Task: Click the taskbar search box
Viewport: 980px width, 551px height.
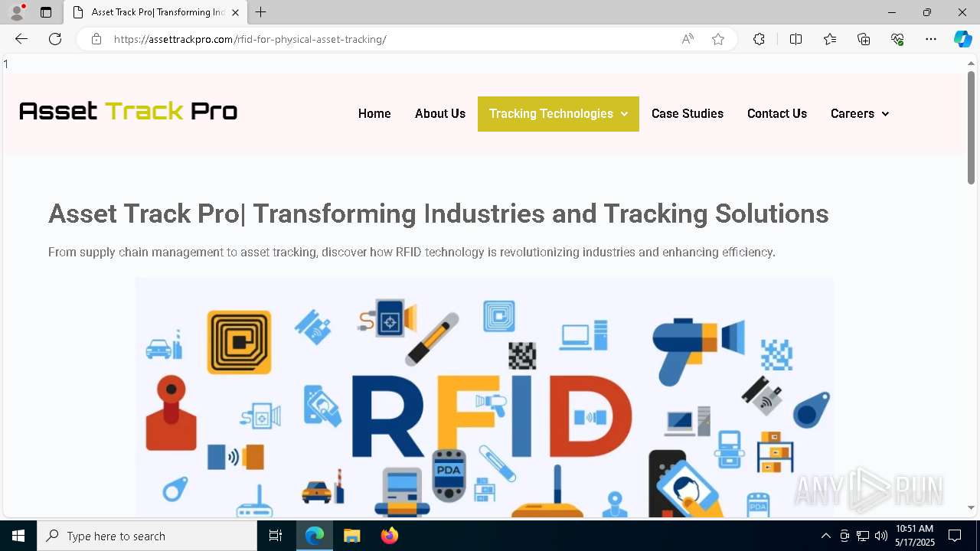Action: pyautogui.click(x=147, y=536)
